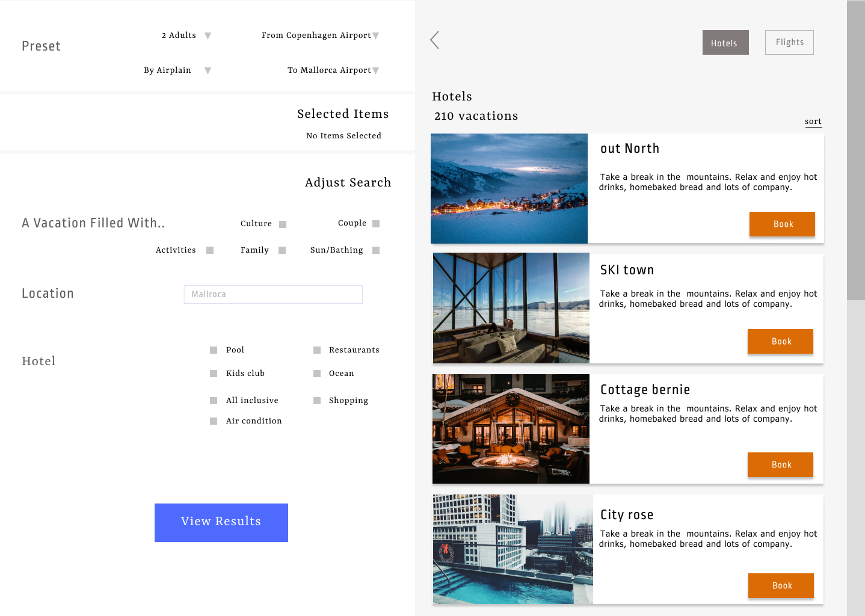Switch to the Hotels tab
Image resolution: width=865 pixels, height=616 pixels.
pyautogui.click(x=725, y=43)
